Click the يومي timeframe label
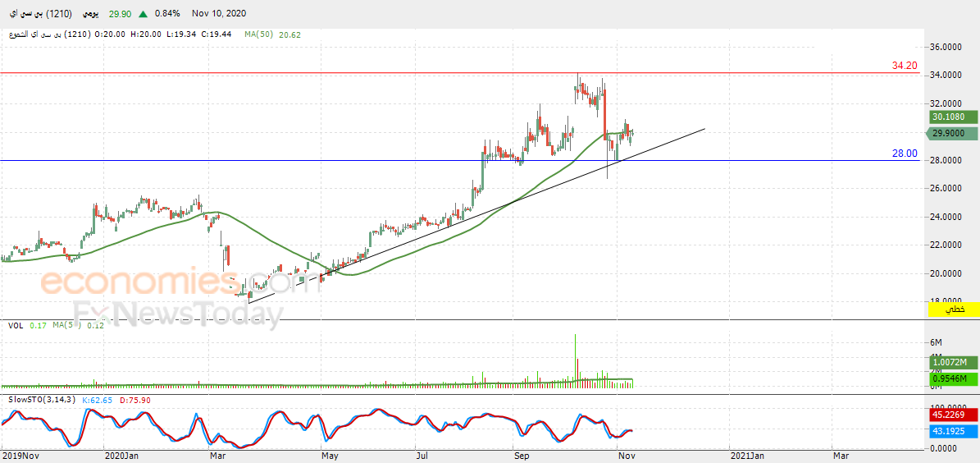The image size is (980, 463). point(91,14)
